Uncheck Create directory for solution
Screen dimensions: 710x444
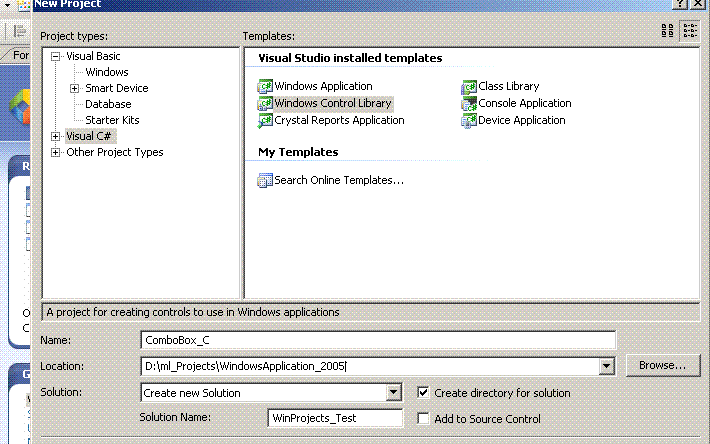tap(423, 393)
